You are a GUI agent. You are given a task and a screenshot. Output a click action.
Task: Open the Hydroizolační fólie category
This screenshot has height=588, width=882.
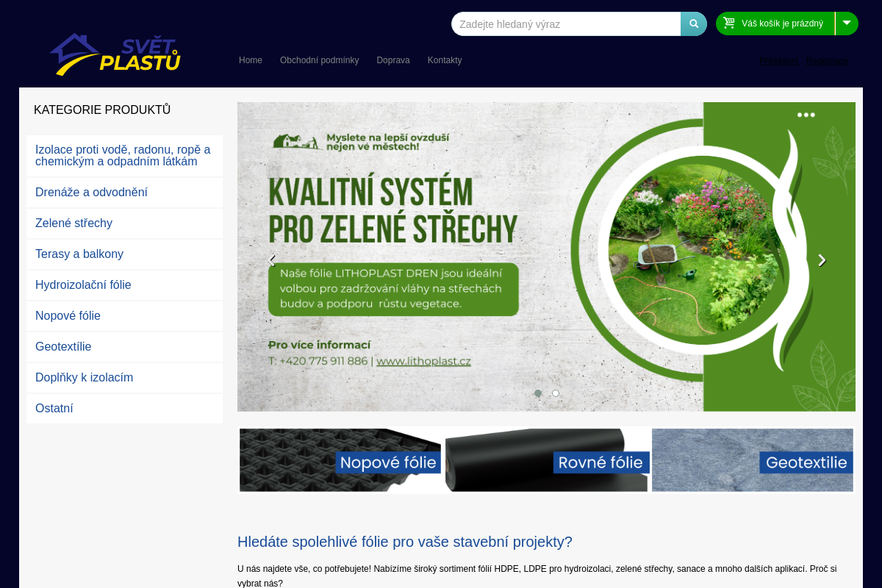(83, 284)
